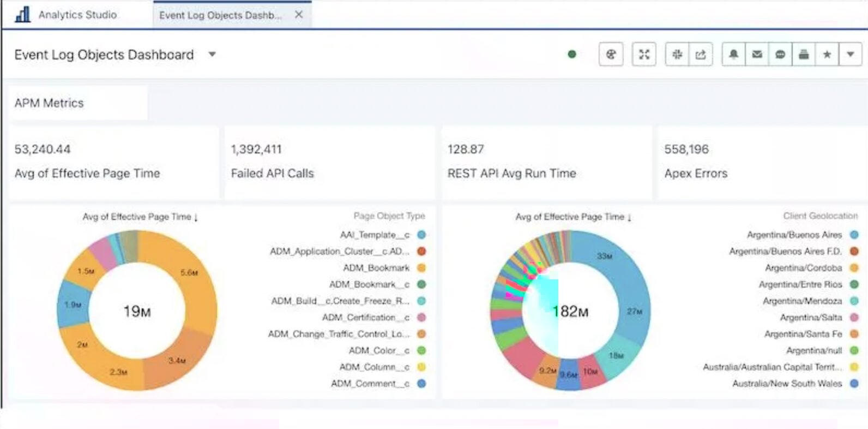This screenshot has height=429, width=868.
Task: Click the 558,196 Apex Errors tile
Action: tap(763, 163)
